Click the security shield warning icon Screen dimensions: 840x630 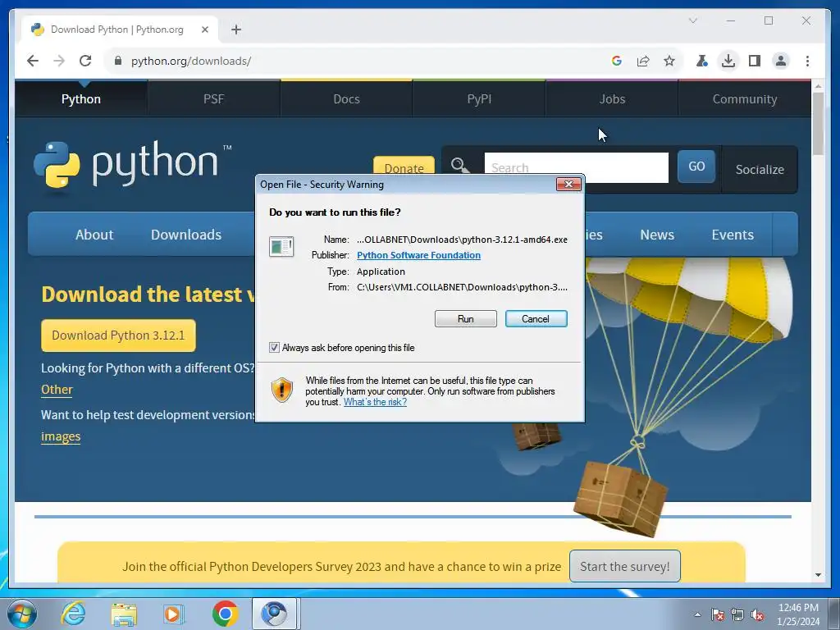coord(282,390)
